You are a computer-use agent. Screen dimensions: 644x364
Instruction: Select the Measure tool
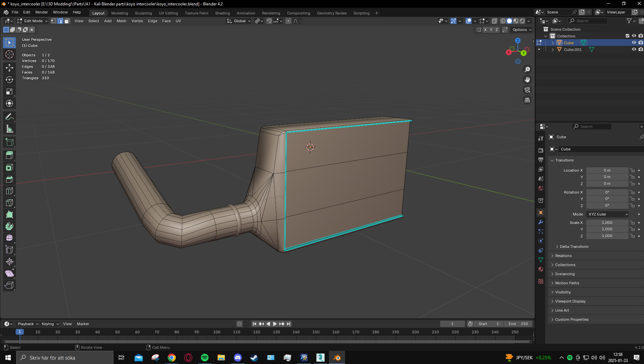click(9, 129)
